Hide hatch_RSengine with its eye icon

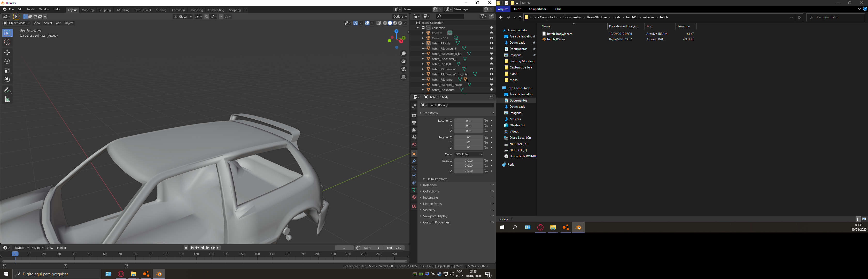(x=491, y=80)
